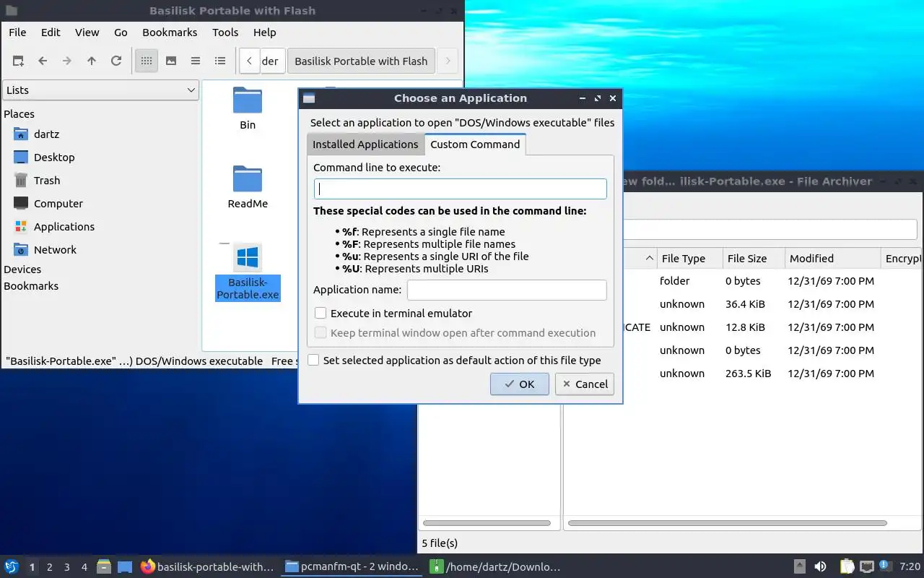Open the network tray icon
This screenshot has width=924, height=578.
[x=867, y=567]
